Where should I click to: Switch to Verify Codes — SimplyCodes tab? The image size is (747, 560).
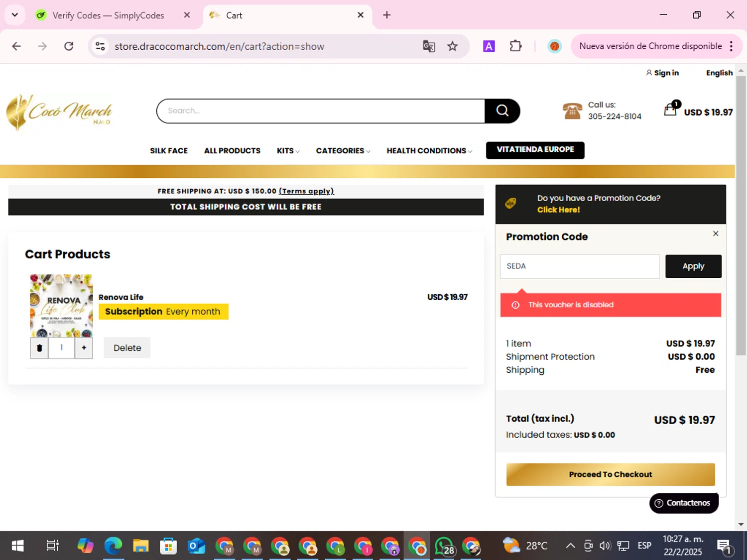[108, 15]
